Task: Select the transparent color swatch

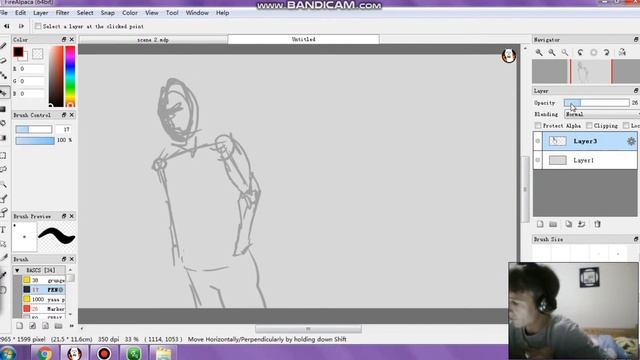Action: [x=38, y=53]
